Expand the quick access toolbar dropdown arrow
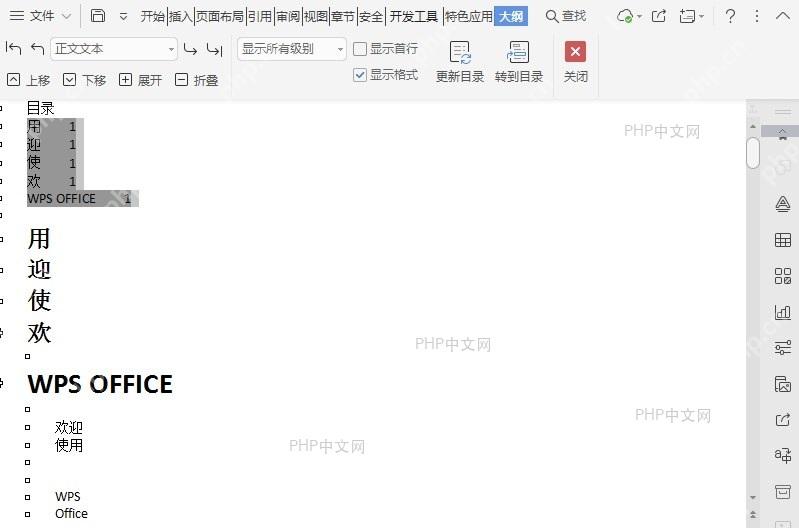Viewport: 799px width, 528px height. click(x=123, y=16)
